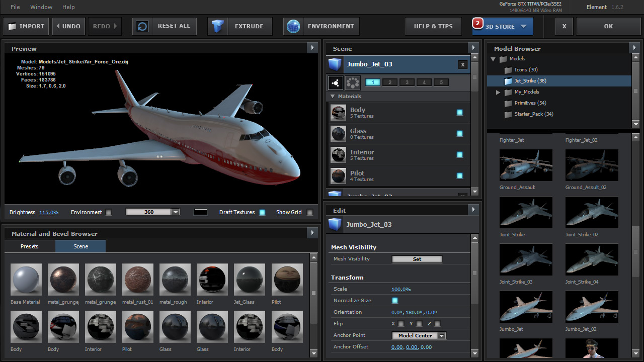Remove Jumbo_Jet_03 with its X button
The image size is (644, 362).
[462, 64]
